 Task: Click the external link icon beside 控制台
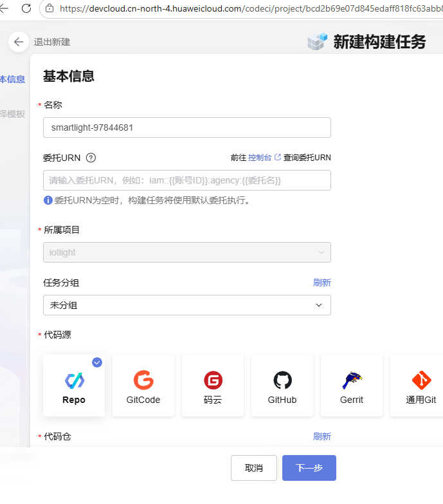(278, 157)
